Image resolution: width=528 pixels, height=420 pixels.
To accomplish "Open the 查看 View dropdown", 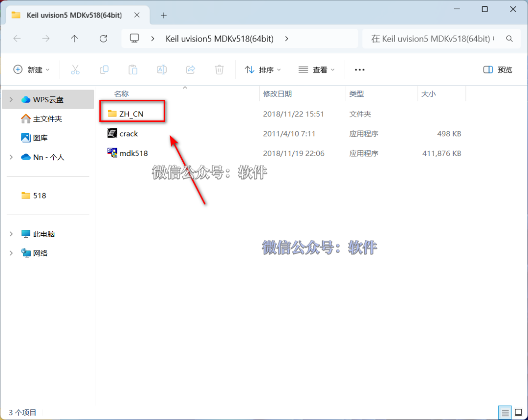I will (316, 70).
